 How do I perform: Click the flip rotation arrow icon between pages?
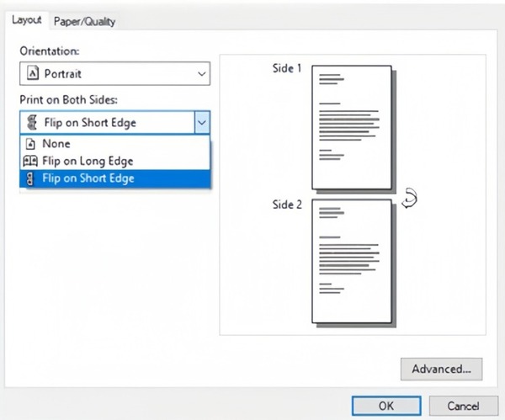pos(410,199)
